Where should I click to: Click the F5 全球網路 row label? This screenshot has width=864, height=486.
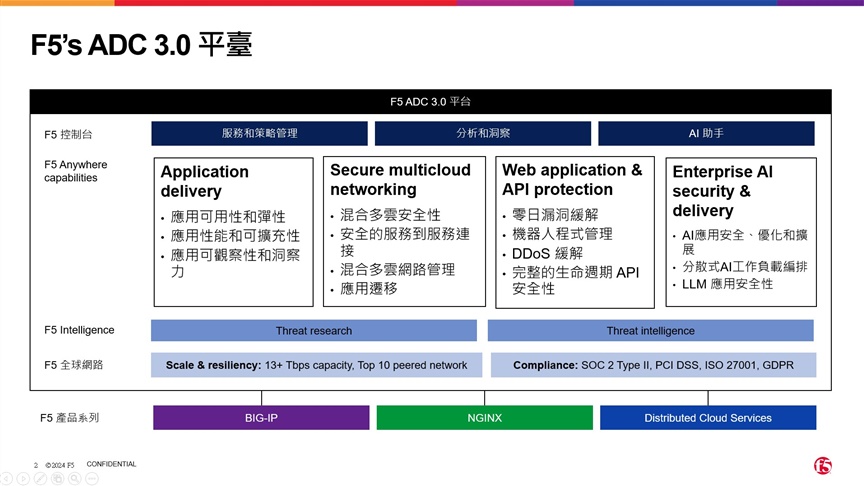[x=73, y=365]
